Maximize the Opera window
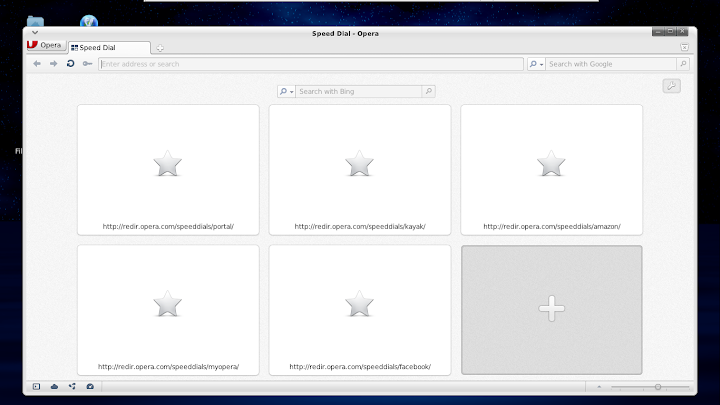The height and width of the screenshot is (405, 720). pyautogui.click(x=670, y=31)
